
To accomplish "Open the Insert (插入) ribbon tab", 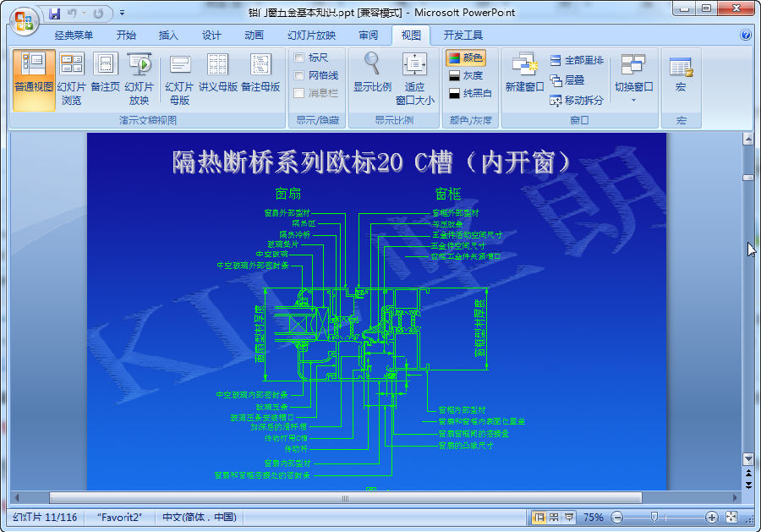I will 168,36.
